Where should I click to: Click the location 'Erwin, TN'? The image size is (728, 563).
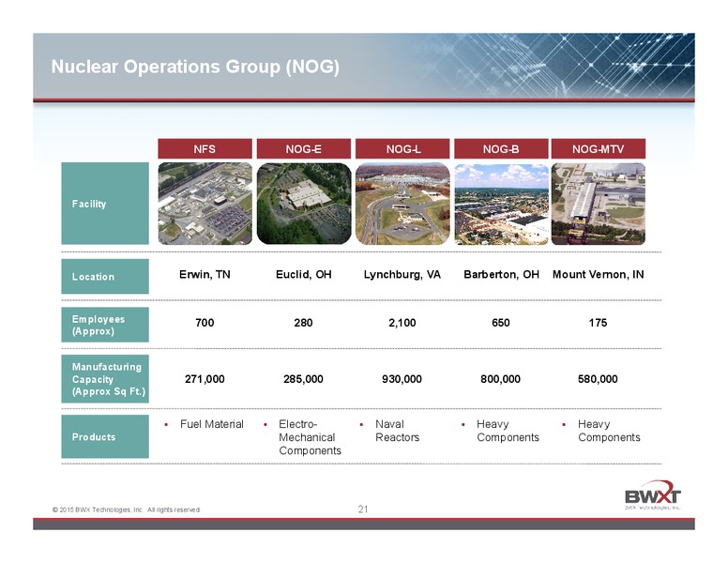[205, 275]
